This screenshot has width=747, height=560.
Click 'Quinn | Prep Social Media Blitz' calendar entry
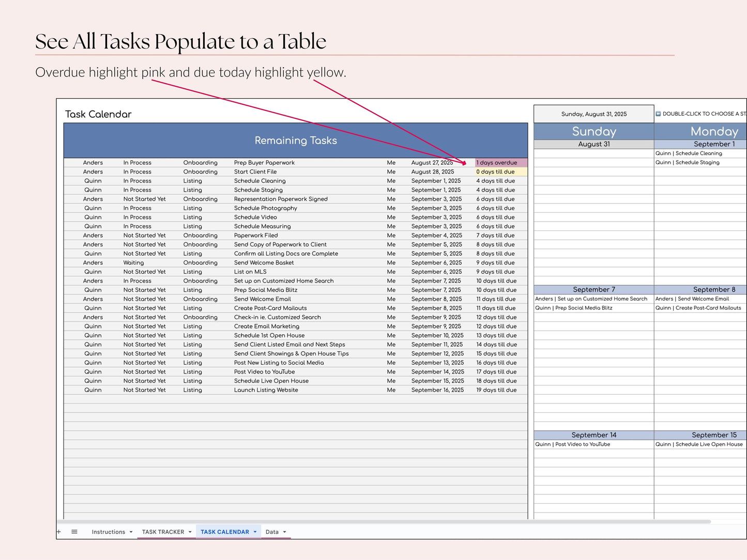click(573, 308)
